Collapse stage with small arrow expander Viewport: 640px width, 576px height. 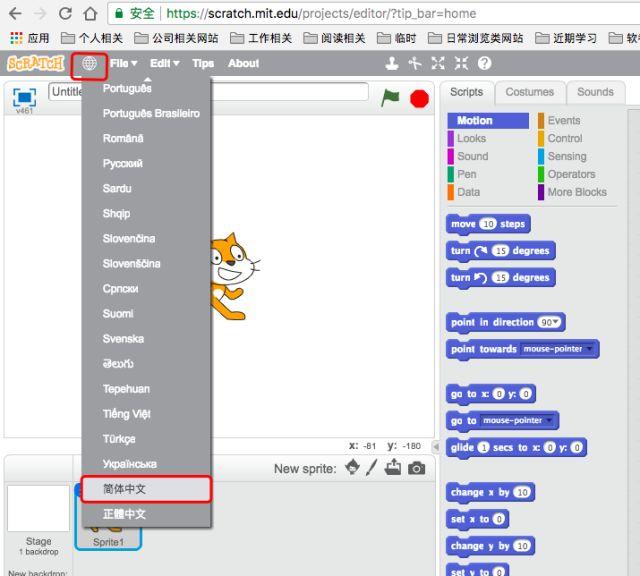pyautogui.click(x=436, y=447)
